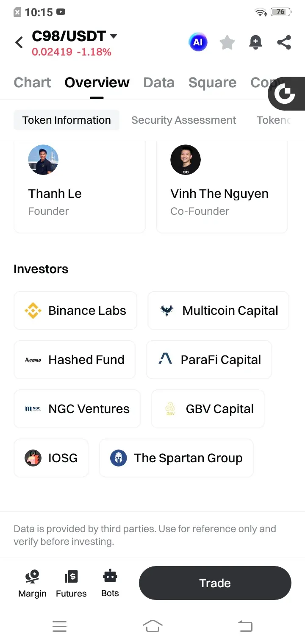The image size is (305, 644).
Task: Select Token Information chip
Action: [67, 120]
